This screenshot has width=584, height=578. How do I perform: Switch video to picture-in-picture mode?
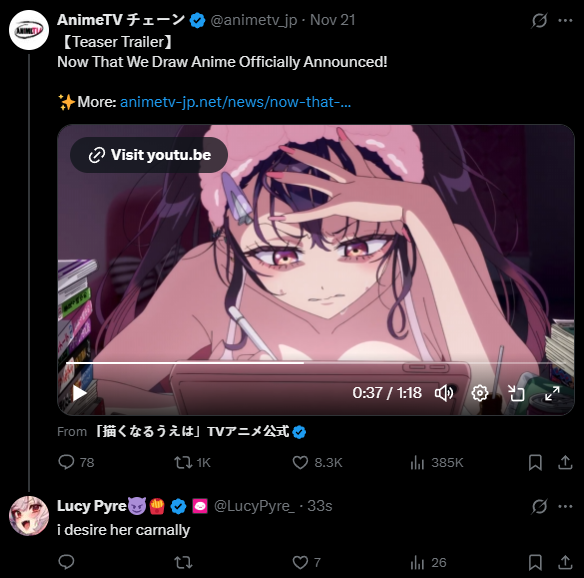[x=516, y=393]
